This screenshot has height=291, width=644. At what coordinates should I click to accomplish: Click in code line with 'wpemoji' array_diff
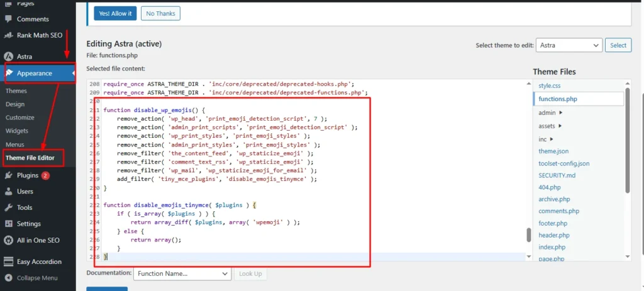(215, 222)
